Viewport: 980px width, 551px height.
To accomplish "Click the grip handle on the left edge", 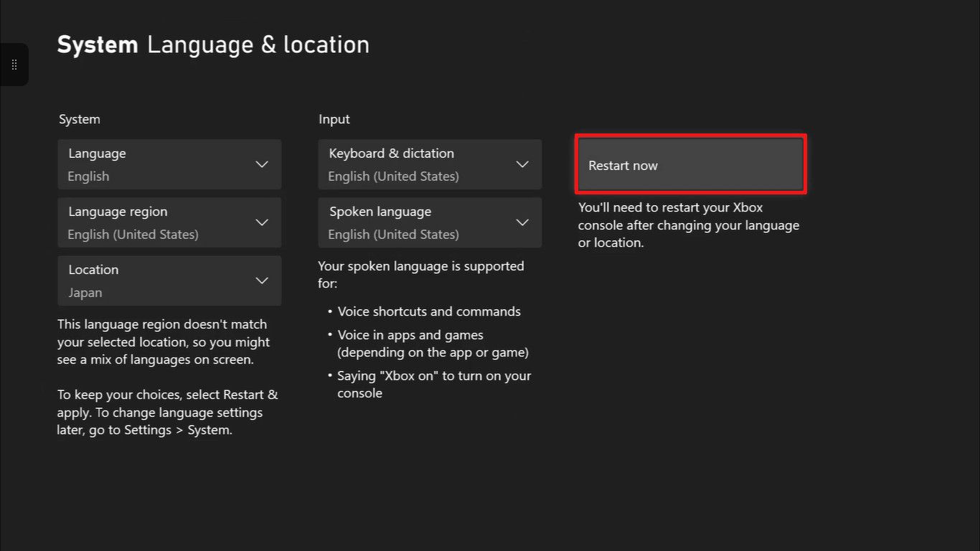I will 14,65.
